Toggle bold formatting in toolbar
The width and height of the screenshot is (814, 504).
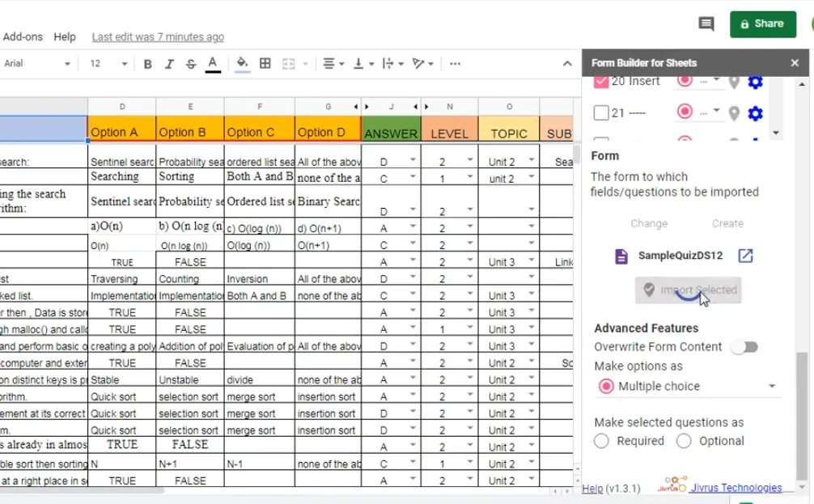(147, 64)
